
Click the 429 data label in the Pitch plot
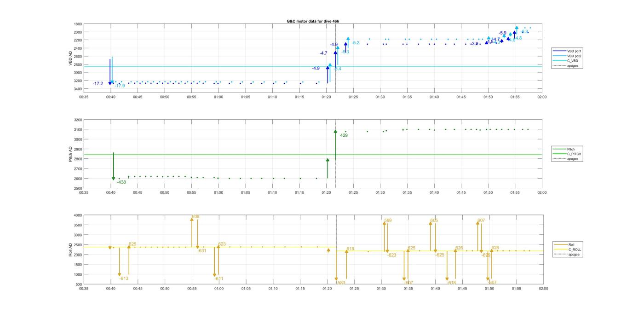pyautogui.click(x=344, y=135)
